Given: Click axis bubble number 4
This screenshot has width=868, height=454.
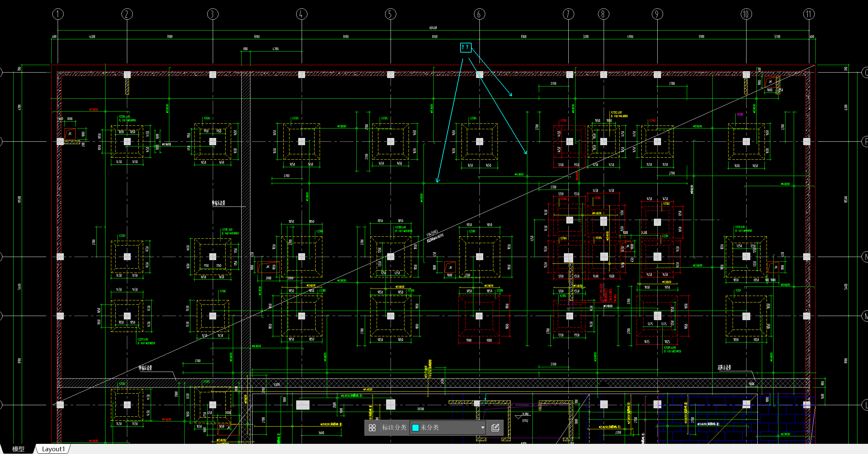Looking at the screenshot, I should tap(302, 14).
